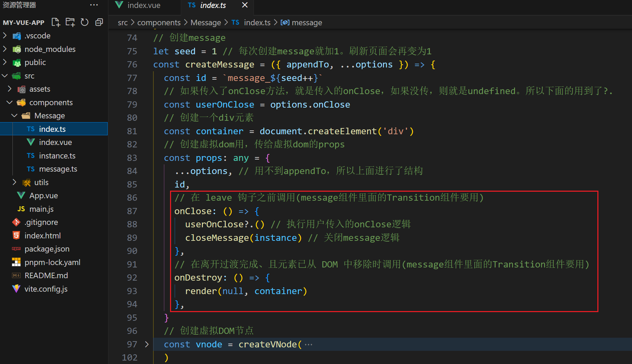Click closeMessage call on line 89
Viewport: 632px width, 364px height.
pyautogui.click(x=217, y=238)
